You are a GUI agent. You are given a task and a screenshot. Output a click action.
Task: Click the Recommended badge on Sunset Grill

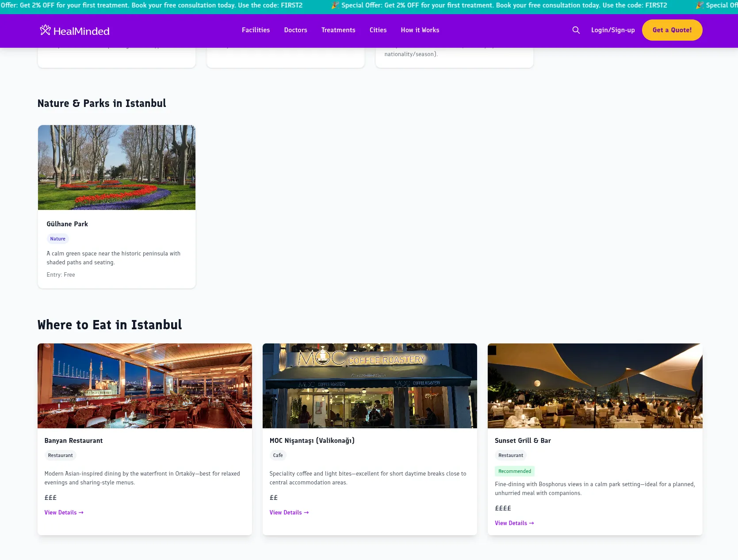point(515,471)
